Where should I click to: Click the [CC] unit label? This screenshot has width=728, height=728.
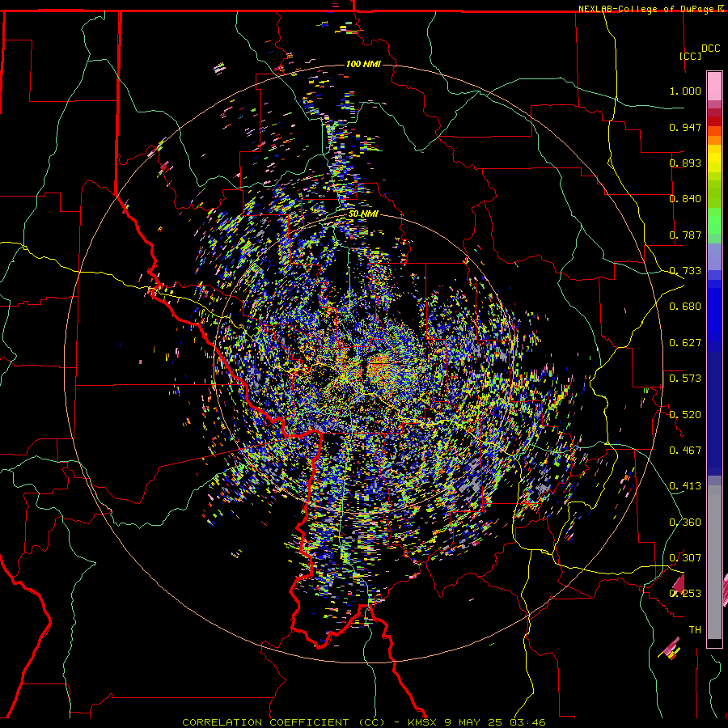(x=691, y=56)
